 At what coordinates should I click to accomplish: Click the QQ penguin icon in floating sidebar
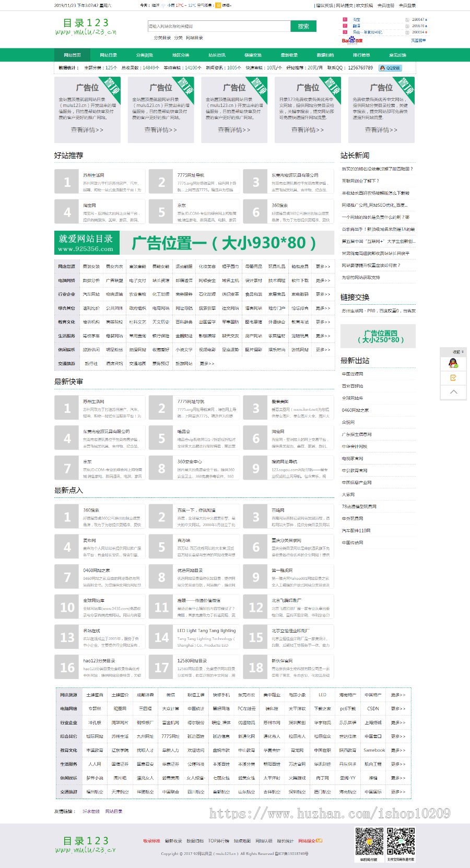[x=453, y=363]
